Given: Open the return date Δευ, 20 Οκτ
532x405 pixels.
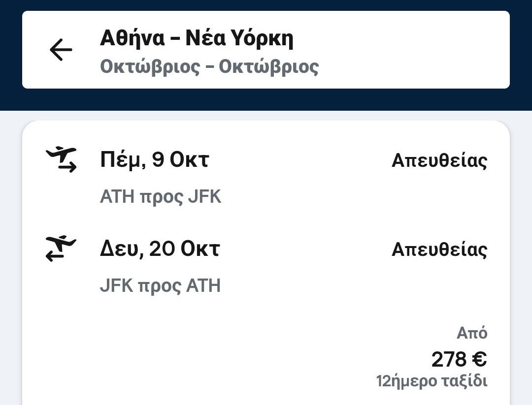Looking at the screenshot, I should click(x=160, y=249).
